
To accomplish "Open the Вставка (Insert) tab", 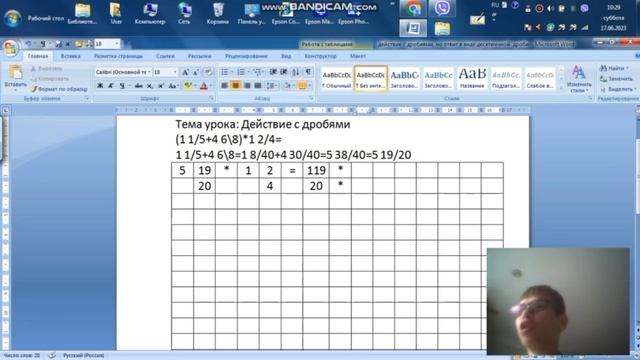I will (70, 56).
